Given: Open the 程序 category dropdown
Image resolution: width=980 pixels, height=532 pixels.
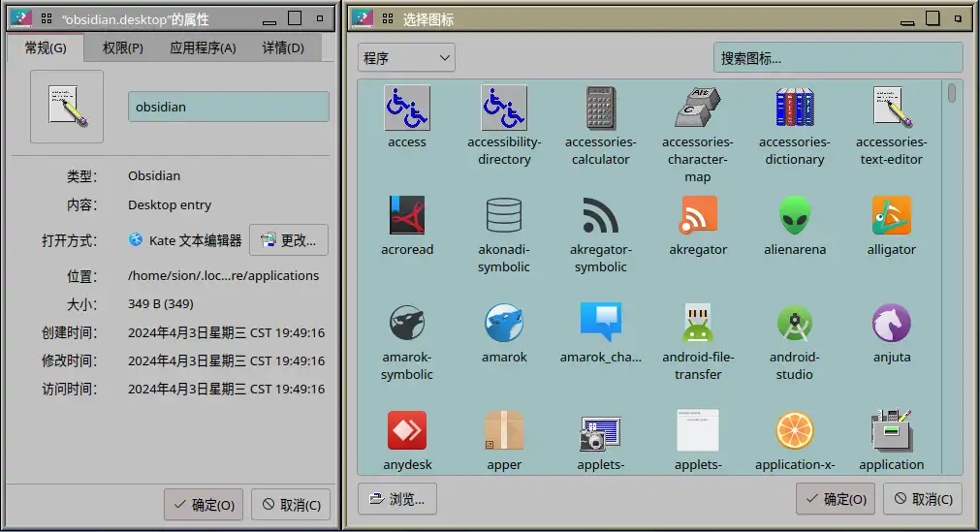Looking at the screenshot, I should click(406, 58).
